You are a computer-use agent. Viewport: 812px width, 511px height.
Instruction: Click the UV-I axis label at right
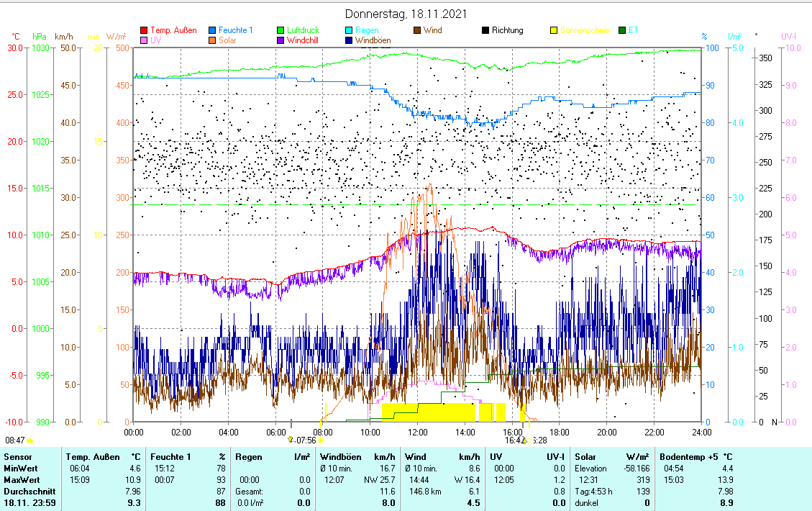(790, 36)
